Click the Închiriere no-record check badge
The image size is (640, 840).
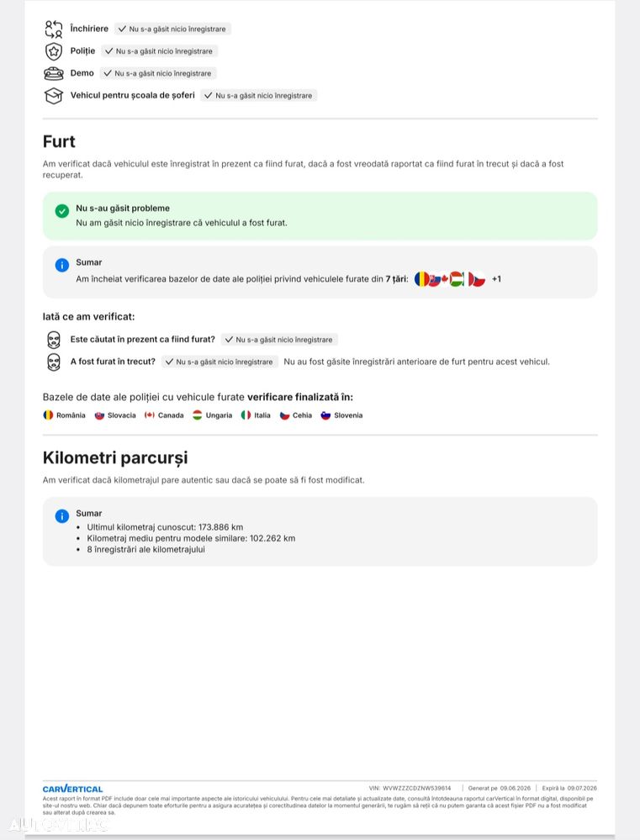(x=172, y=29)
